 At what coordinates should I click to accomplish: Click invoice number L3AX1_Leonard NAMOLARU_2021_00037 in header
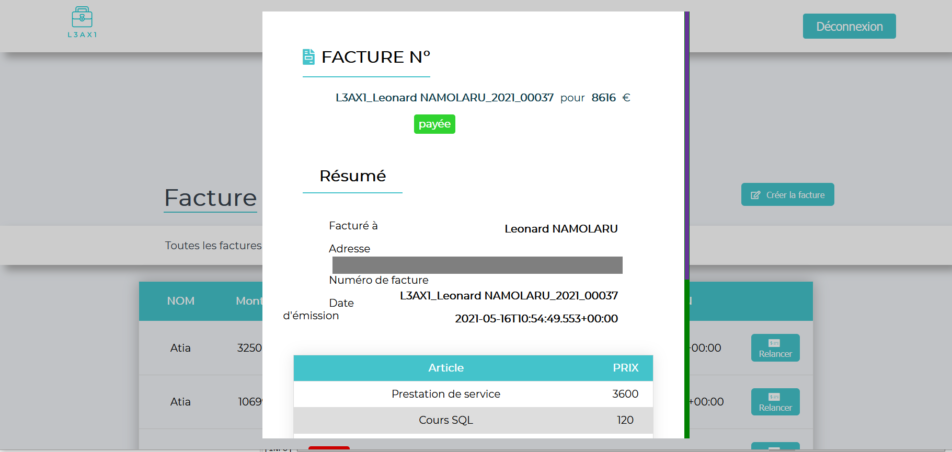coord(444,98)
